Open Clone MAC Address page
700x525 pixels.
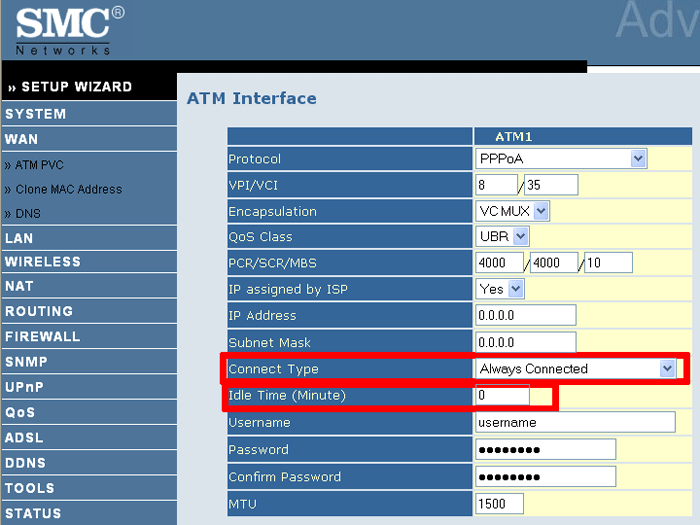pyautogui.click(x=68, y=189)
